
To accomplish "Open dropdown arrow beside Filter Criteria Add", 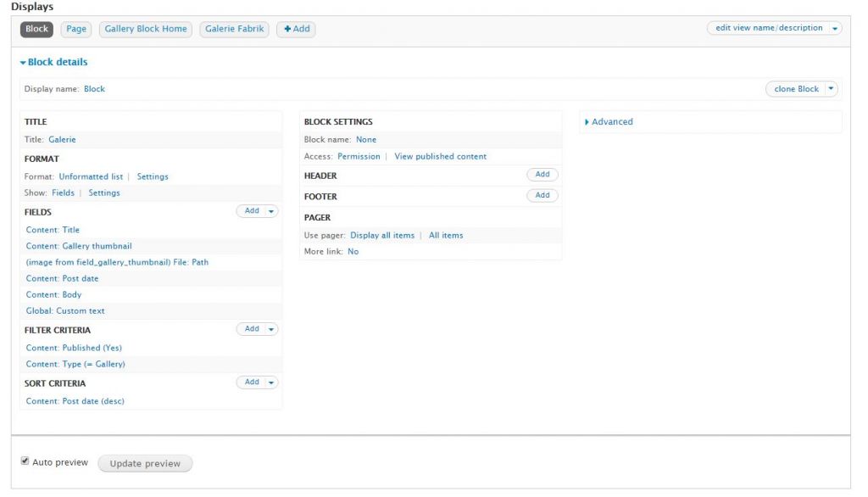I will click(x=271, y=329).
